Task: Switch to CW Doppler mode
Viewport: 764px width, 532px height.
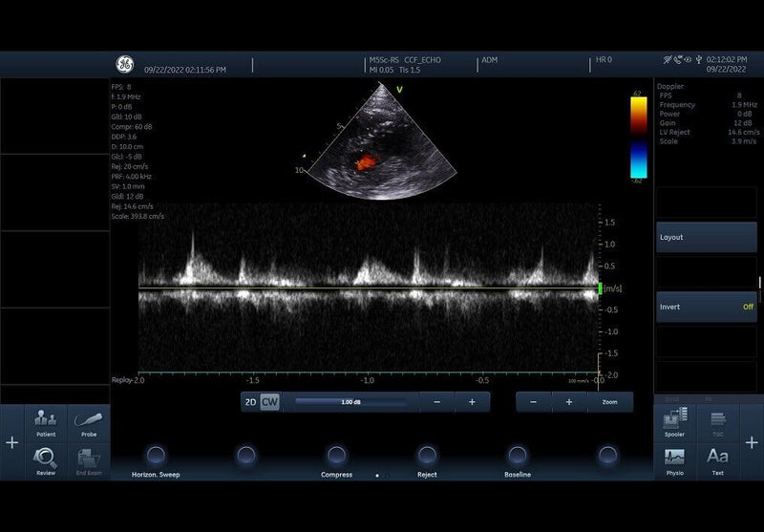Action: click(270, 402)
